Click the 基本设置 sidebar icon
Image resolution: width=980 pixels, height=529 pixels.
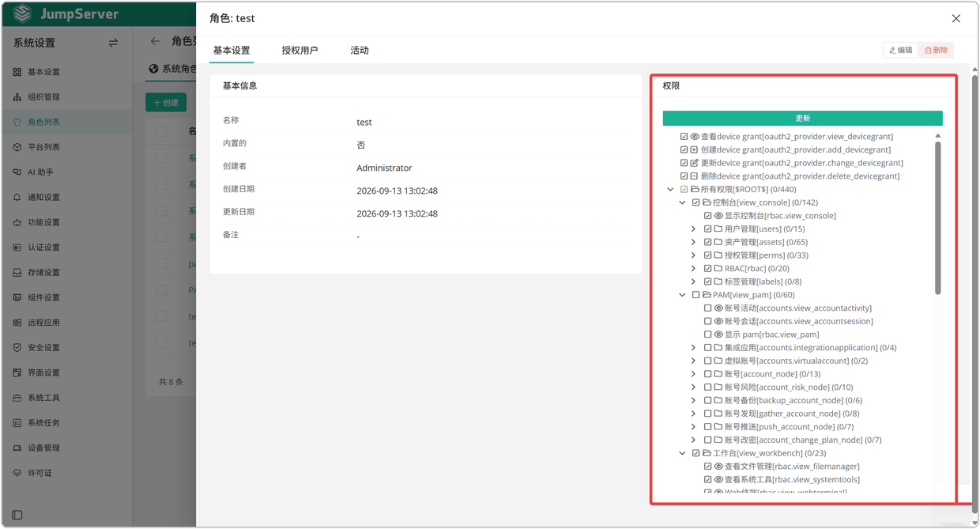click(x=17, y=72)
